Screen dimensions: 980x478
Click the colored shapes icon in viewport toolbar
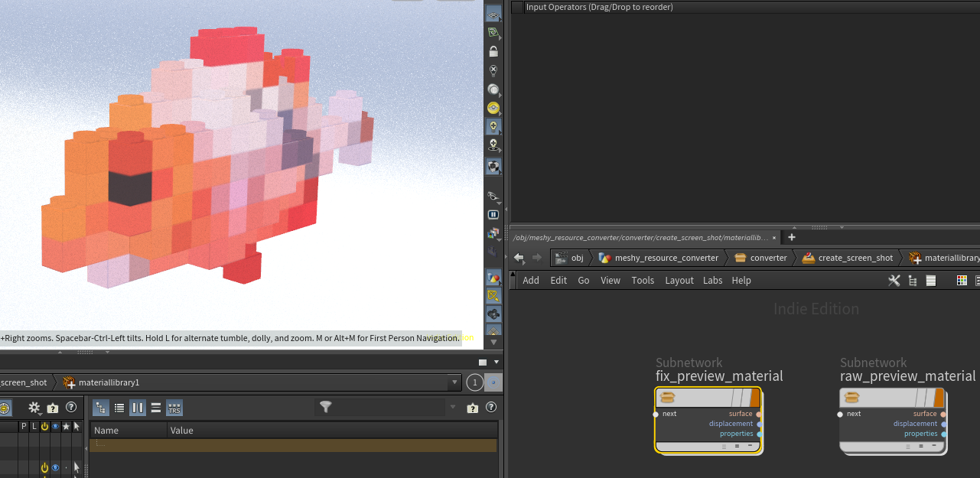[493, 277]
